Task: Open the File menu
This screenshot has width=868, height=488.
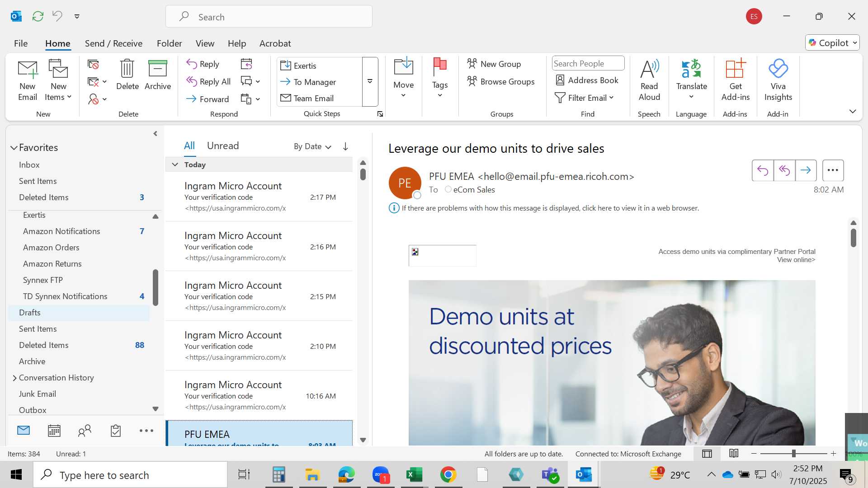Action: click(21, 43)
